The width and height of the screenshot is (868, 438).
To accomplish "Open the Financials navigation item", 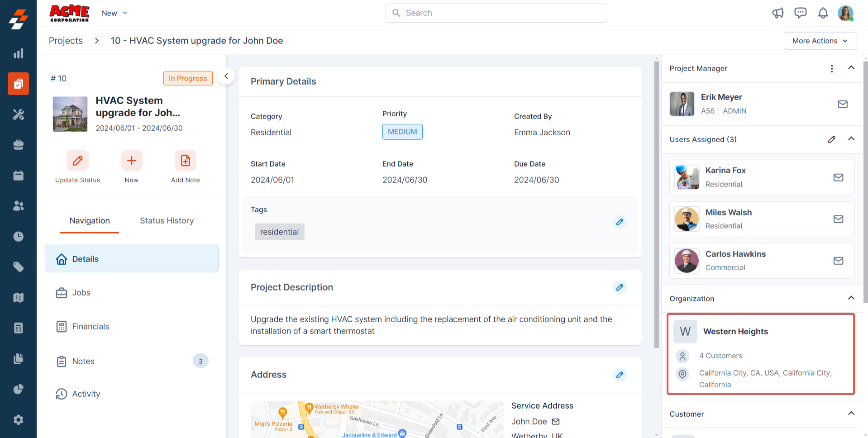I will [x=91, y=327].
